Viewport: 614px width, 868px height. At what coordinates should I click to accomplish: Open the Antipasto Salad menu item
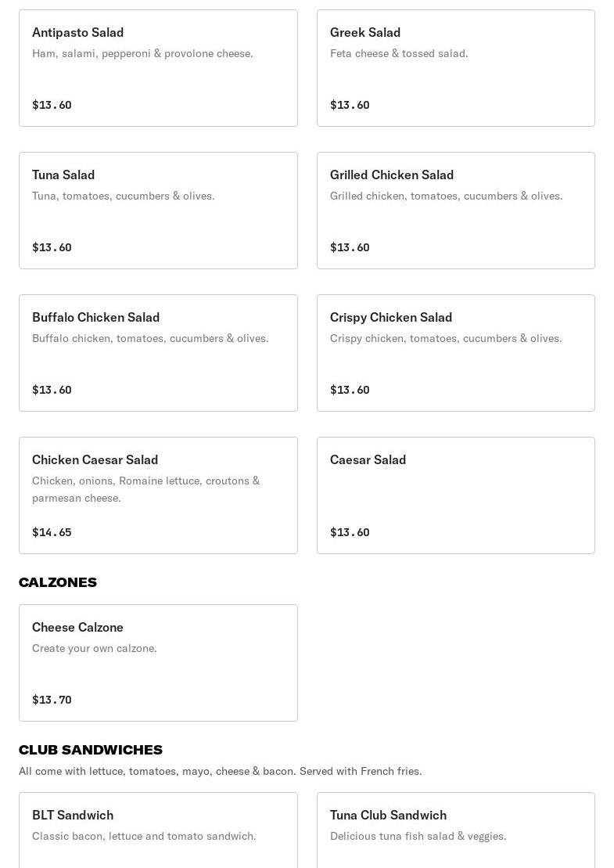(158, 68)
